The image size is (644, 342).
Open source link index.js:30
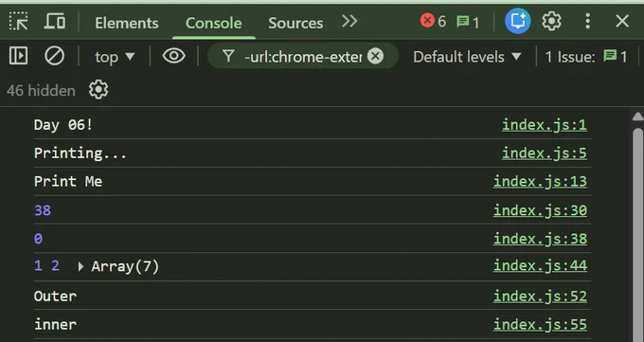click(540, 210)
